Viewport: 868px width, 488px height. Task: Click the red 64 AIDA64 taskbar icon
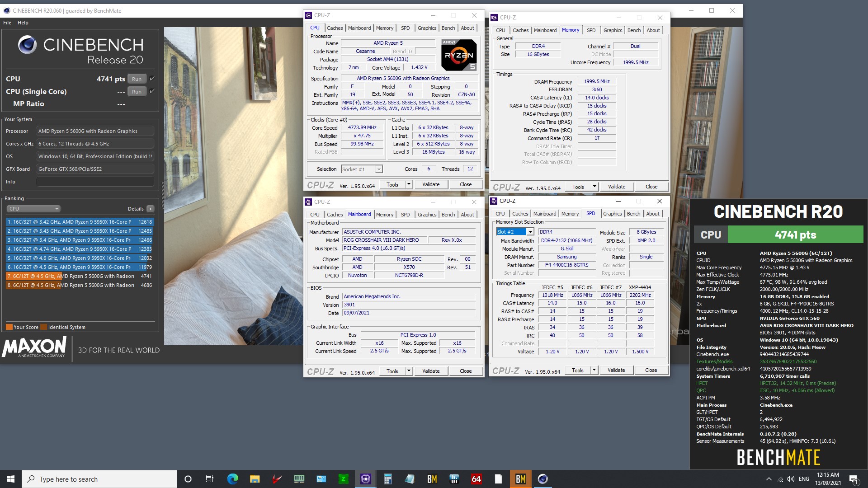tap(476, 479)
